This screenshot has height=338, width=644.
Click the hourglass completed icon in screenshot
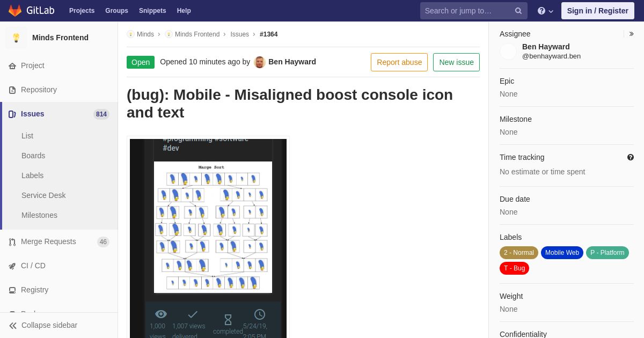pyautogui.click(x=228, y=320)
